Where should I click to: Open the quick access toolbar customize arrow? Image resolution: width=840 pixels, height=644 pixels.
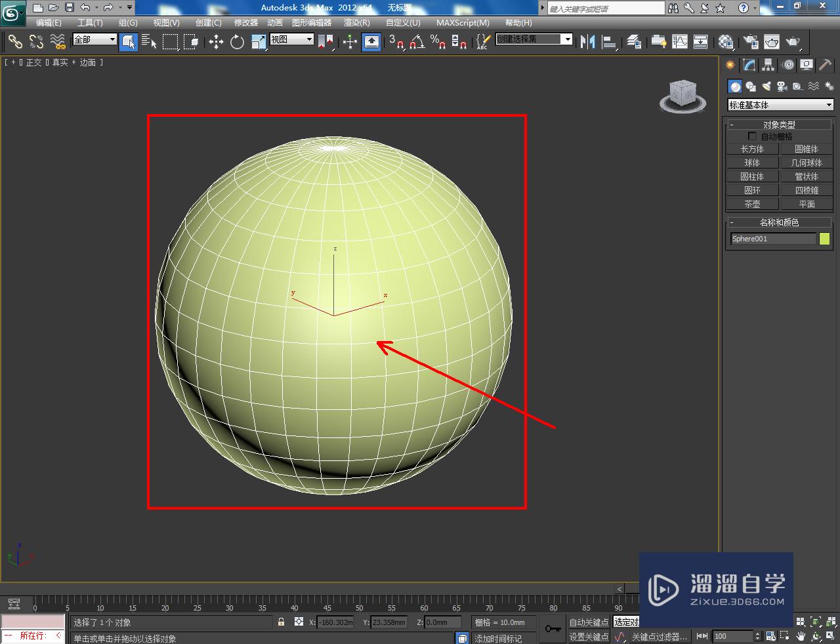[x=129, y=8]
